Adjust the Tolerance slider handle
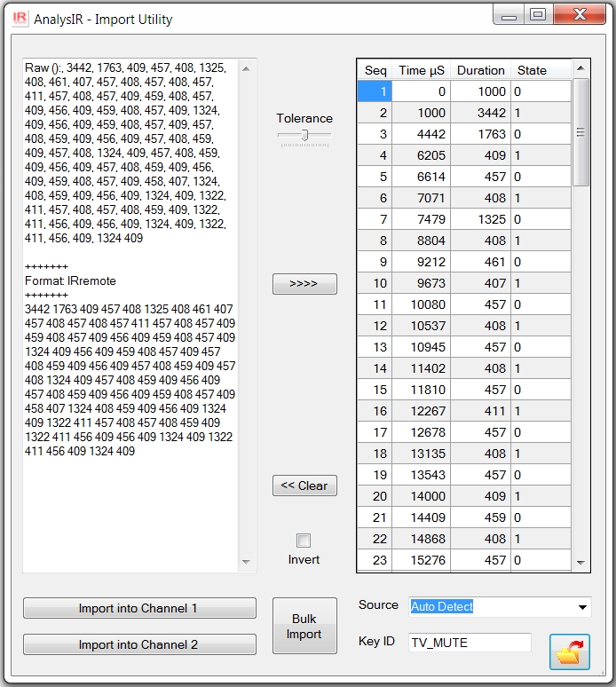This screenshot has height=687, width=616. 305,135
